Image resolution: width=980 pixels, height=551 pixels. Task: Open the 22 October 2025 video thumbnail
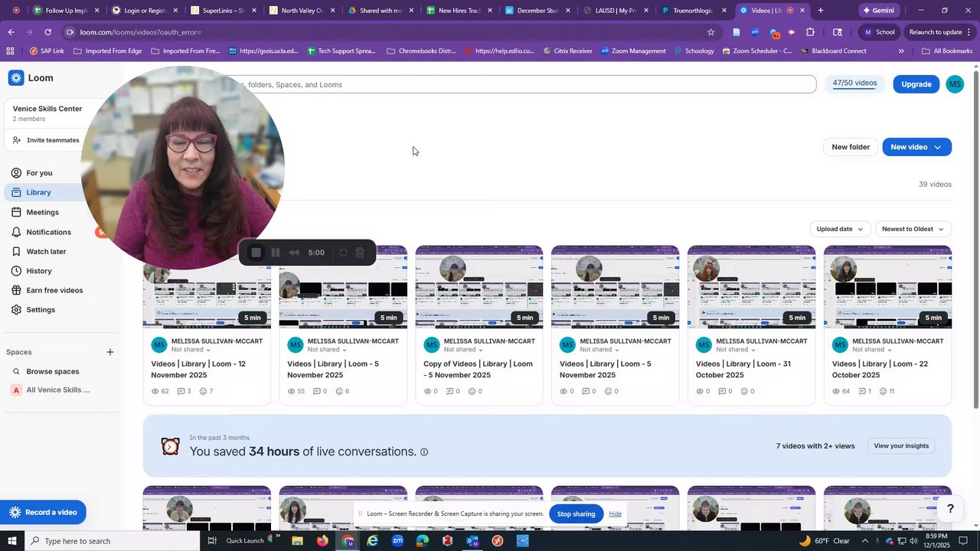coord(887,287)
